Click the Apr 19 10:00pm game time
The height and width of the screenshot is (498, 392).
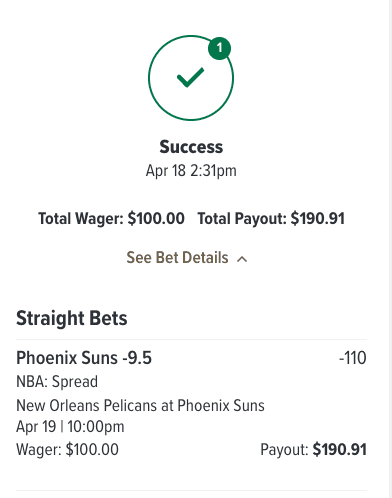(70, 427)
